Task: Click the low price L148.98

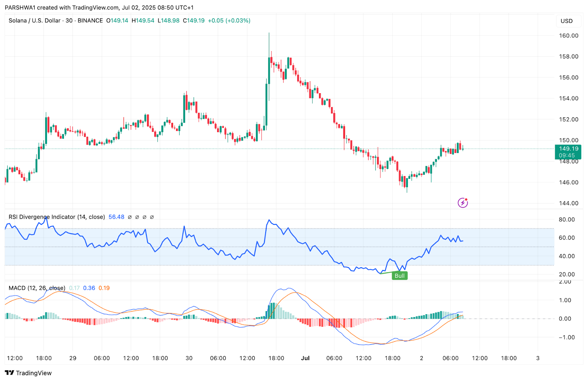Action: point(169,21)
